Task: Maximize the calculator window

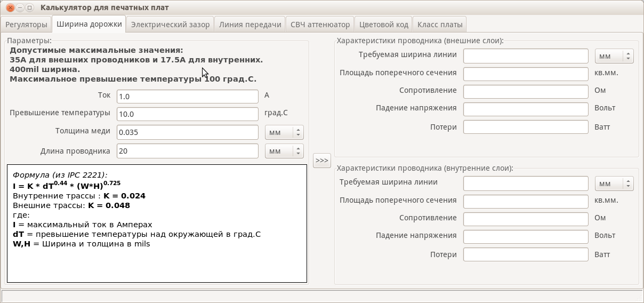Action: [29, 7]
